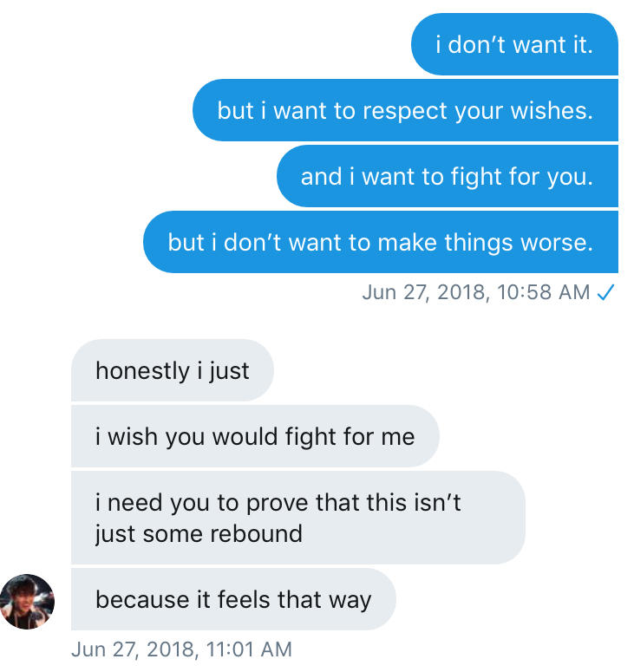Click the "respect your wishes" message bubble

[x=405, y=110]
